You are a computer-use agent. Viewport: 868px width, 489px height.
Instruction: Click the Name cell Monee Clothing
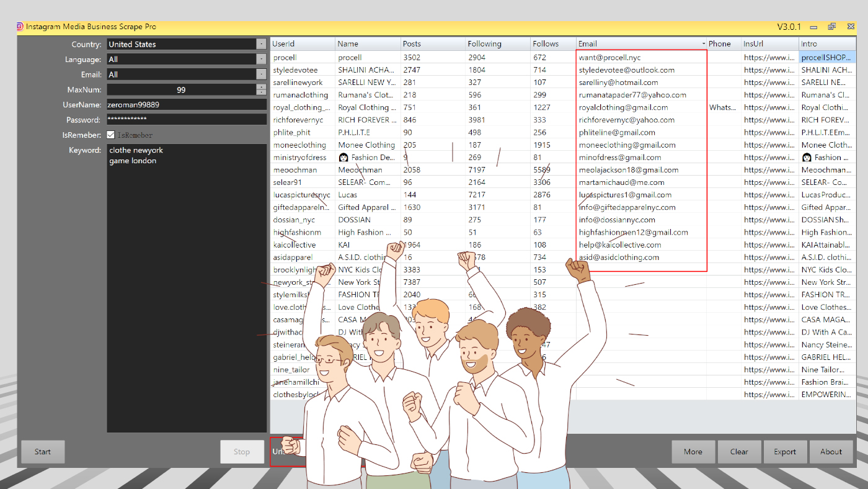tap(368, 145)
